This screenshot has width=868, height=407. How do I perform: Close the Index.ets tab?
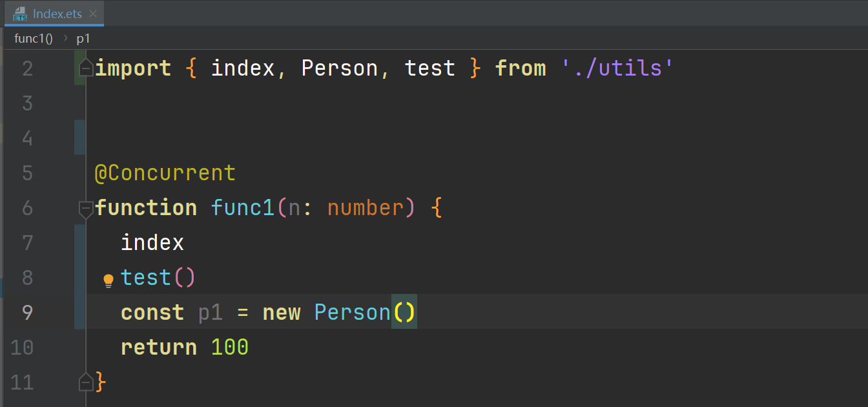pos(93,14)
